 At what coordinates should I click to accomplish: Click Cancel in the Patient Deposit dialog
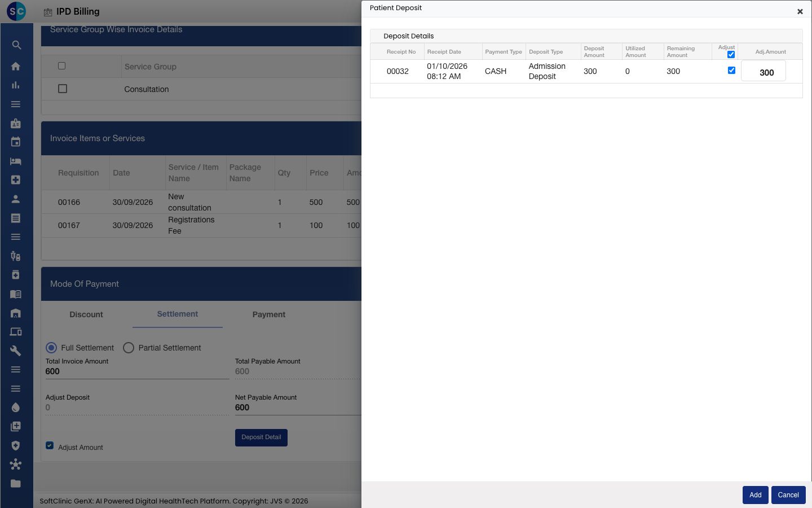tap(788, 495)
